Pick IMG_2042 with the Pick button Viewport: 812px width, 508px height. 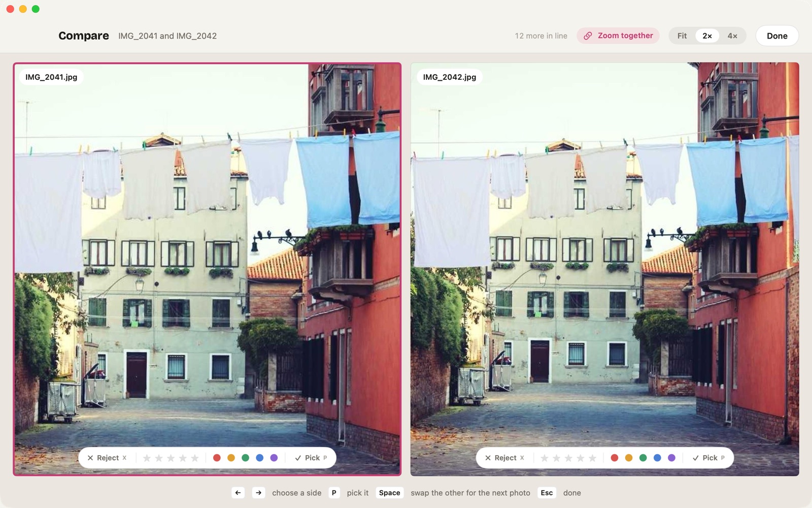(x=708, y=458)
